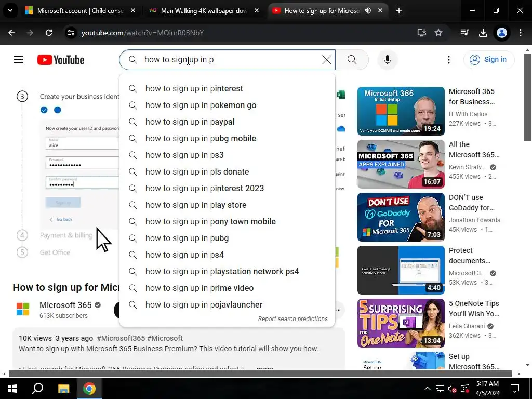View site information icon in address bar
The width and height of the screenshot is (532, 399).
(71, 33)
